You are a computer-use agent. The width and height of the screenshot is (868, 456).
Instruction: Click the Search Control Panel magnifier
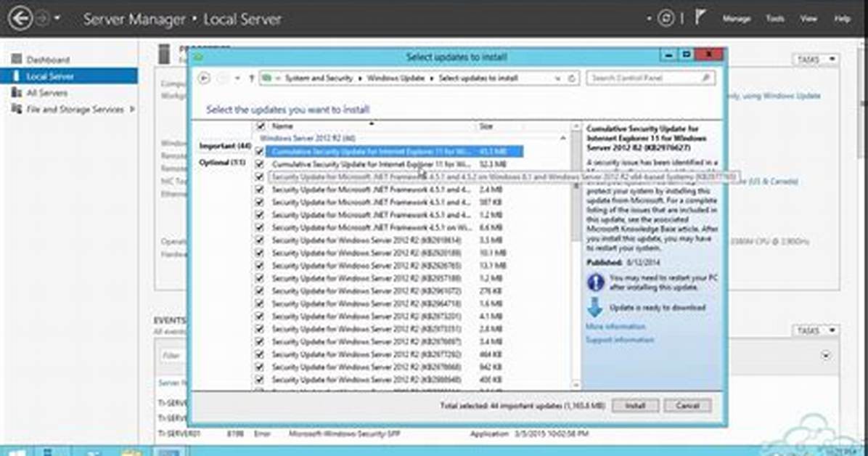click(x=706, y=78)
